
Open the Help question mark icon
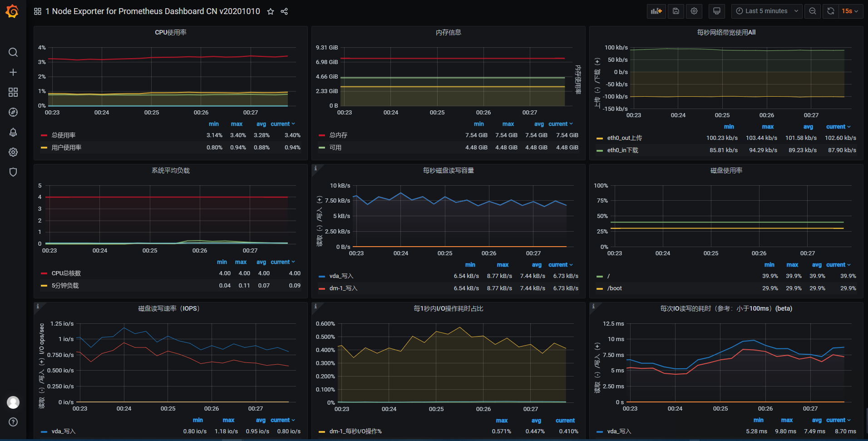(x=13, y=422)
